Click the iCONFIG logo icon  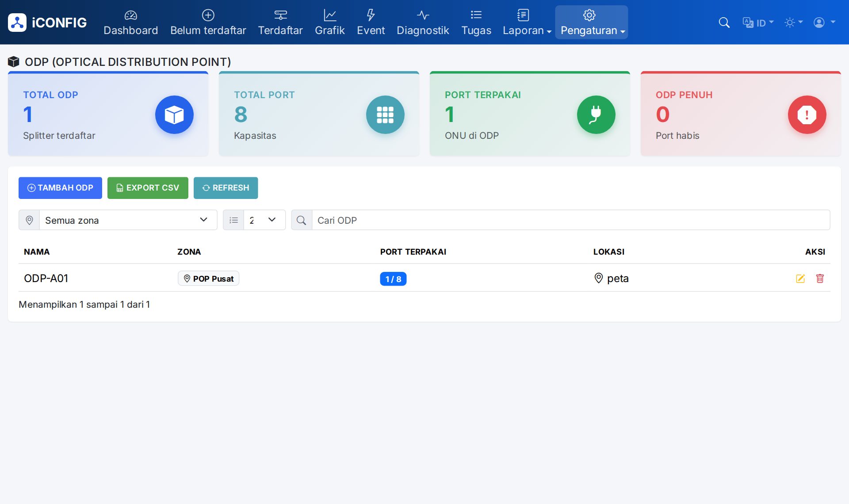point(17,23)
